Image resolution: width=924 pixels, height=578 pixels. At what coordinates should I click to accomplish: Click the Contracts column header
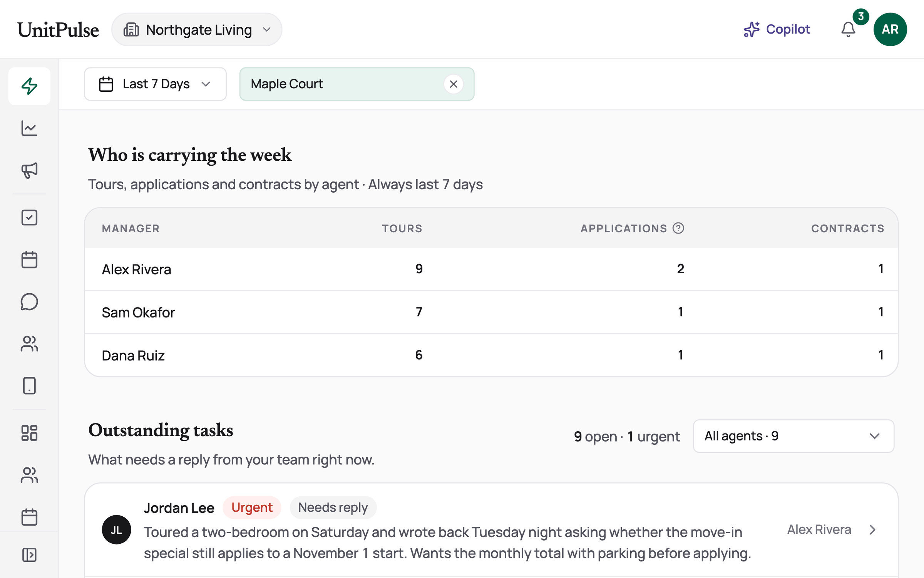pos(848,229)
